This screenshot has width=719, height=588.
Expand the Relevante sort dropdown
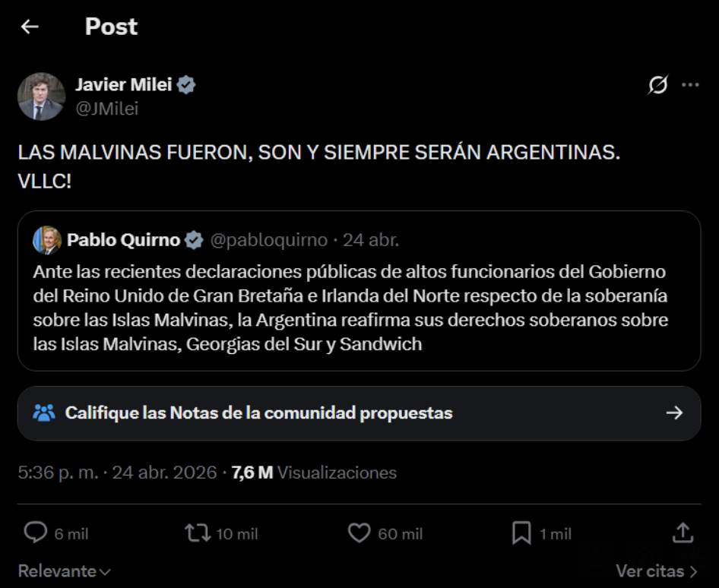pos(64,571)
